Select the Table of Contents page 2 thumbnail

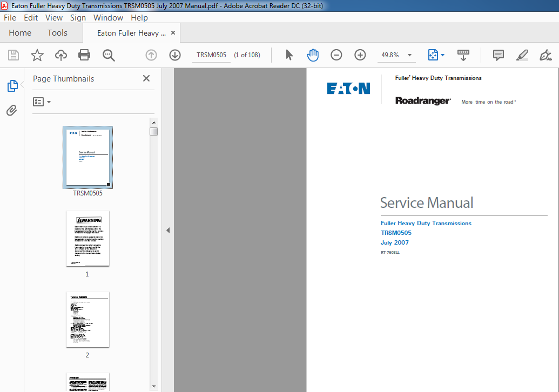[x=87, y=319]
